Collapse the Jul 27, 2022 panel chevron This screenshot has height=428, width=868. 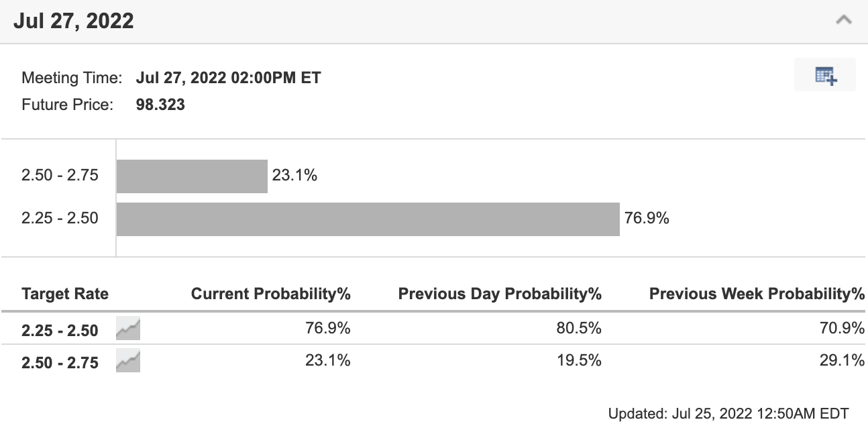[x=843, y=20]
